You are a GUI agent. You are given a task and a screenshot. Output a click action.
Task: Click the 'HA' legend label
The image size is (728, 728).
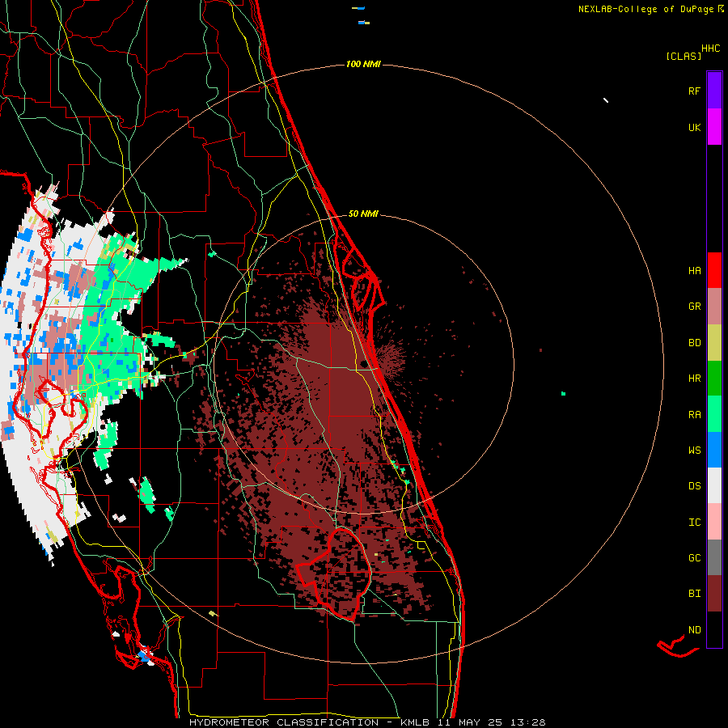[x=694, y=271]
